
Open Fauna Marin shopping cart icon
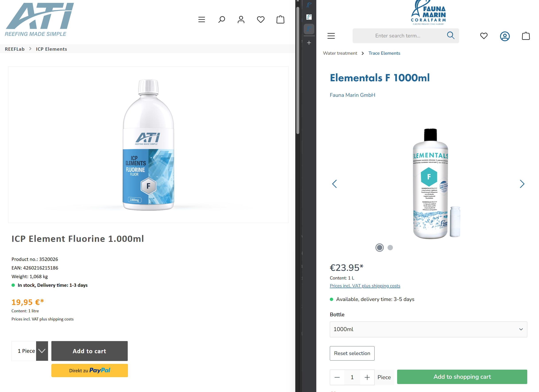pos(526,36)
